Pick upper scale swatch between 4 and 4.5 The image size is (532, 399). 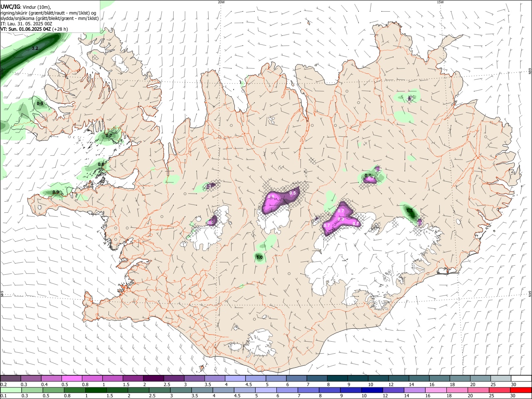(x=235, y=379)
